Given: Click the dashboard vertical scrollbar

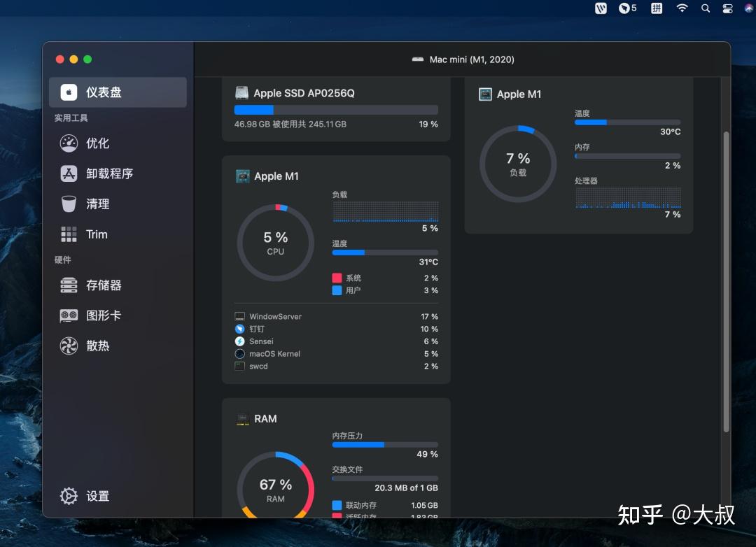Looking at the screenshot, I should (x=726, y=281).
